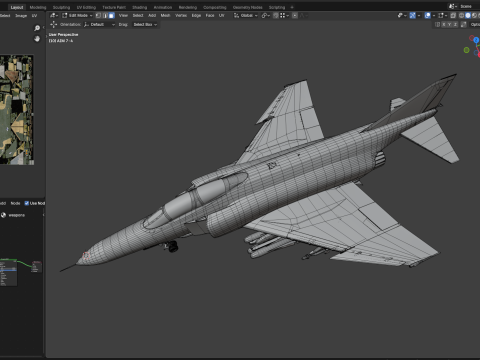This screenshot has height=360, width=480.
Task: Open the Orientation Default dropdown
Action: (99, 24)
